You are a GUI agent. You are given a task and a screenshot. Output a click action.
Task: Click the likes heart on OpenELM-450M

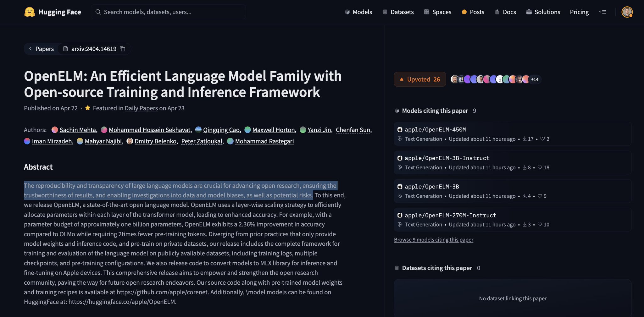tap(542, 139)
